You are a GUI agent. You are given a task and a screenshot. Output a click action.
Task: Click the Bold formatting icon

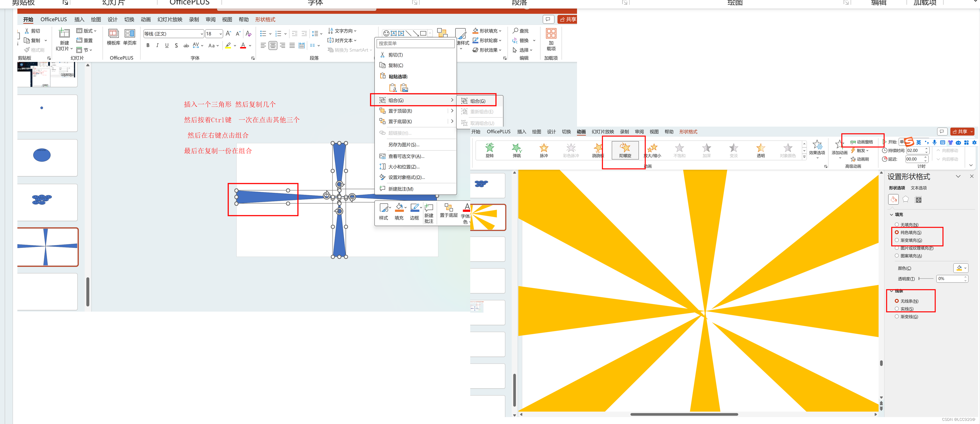click(x=148, y=46)
